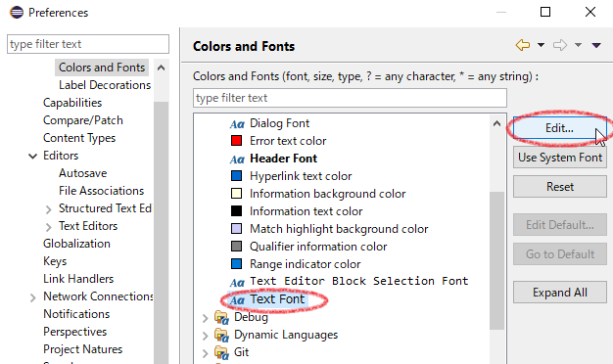The image size is (613, 364).
Task: Expand the Structured Text Editors node
Action: point(48,209)
